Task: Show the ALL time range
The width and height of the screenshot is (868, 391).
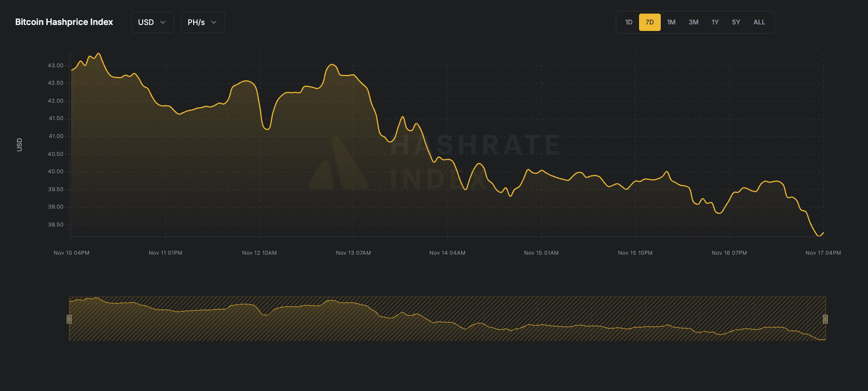Action: (x=759, y=22)
